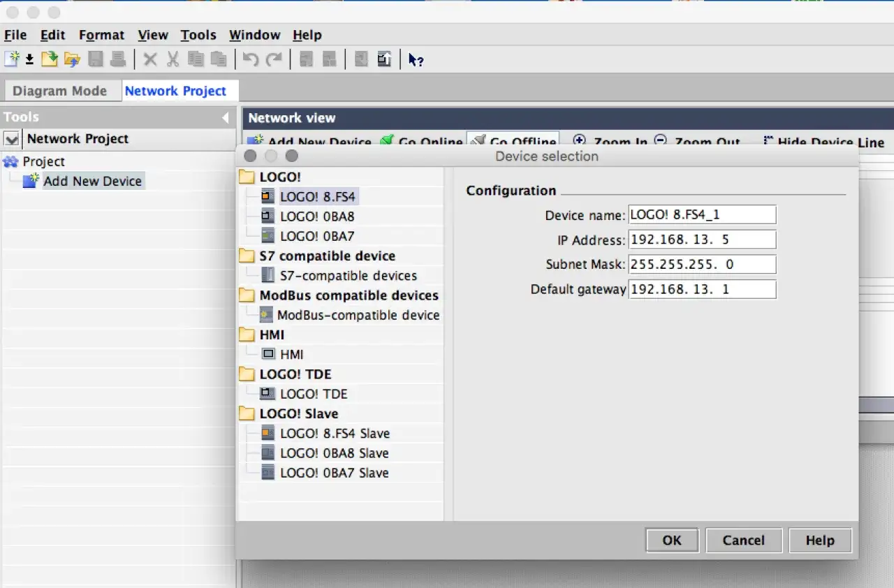Image resolution: width=894 pixels, height=588 pixels.
Task: Click the Open file folder icon
Action: tap(49, 59)
